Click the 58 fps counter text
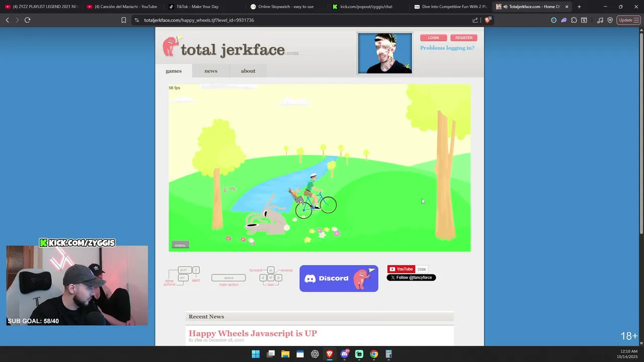This screenshot has width=644, height=362. click(174, 88)
